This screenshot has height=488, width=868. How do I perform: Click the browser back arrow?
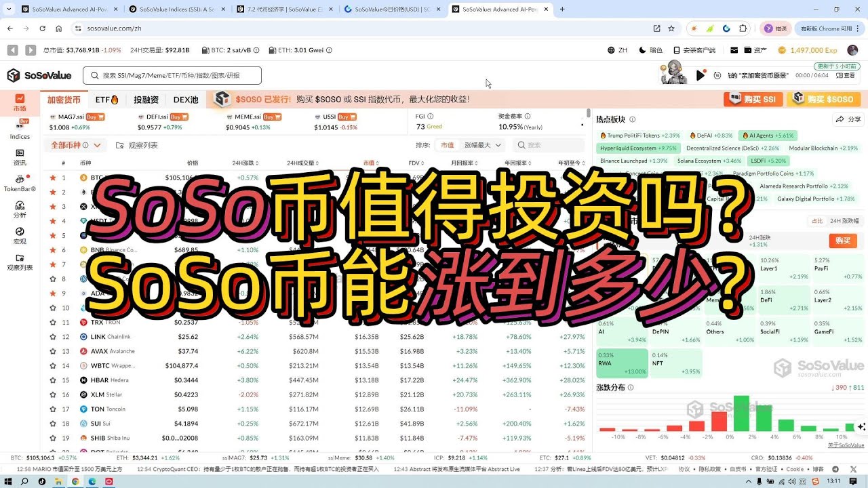pyautogui.click(x=9, y=28)
